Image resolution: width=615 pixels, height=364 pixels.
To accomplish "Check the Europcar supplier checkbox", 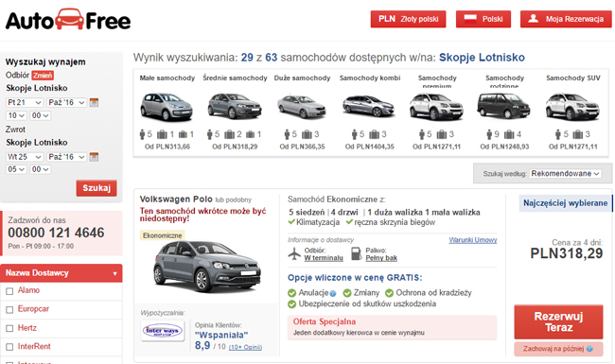I will pos(9,310).
